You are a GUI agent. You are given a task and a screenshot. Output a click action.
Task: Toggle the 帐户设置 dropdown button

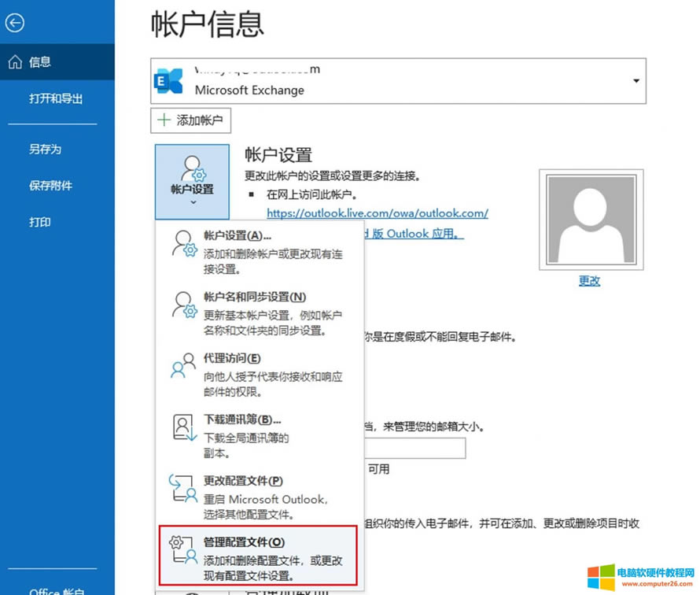(x=192, y=182)
